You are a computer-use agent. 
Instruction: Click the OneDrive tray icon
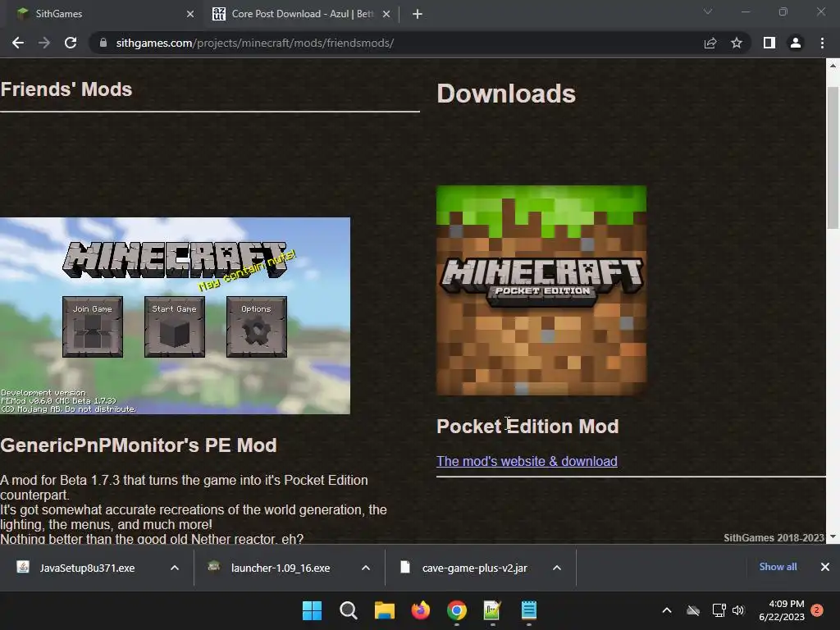click(693, 610)
